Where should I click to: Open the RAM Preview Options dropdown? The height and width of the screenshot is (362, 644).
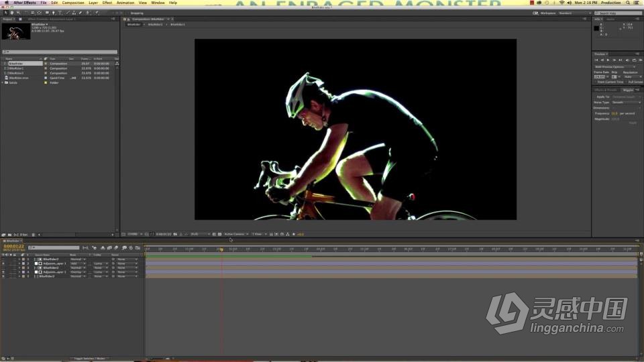pos(615,67)
